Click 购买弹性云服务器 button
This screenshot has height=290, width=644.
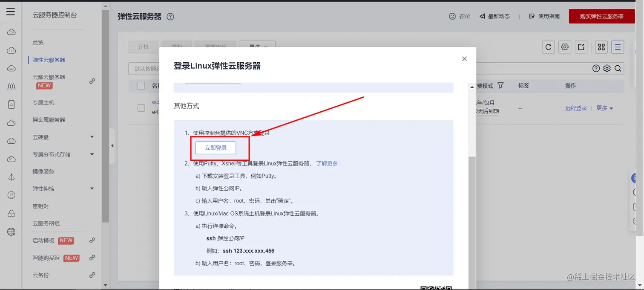point(602,16)
